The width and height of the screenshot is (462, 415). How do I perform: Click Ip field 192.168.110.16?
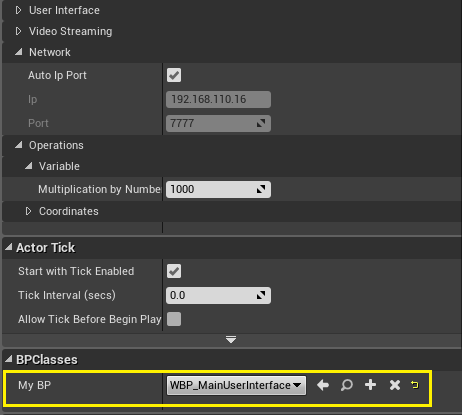[x=218, y=99]
